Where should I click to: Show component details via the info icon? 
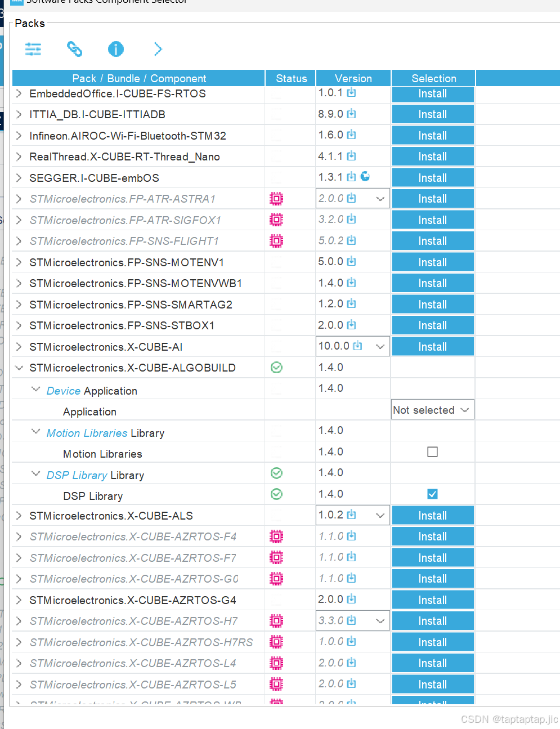(116, 50)
